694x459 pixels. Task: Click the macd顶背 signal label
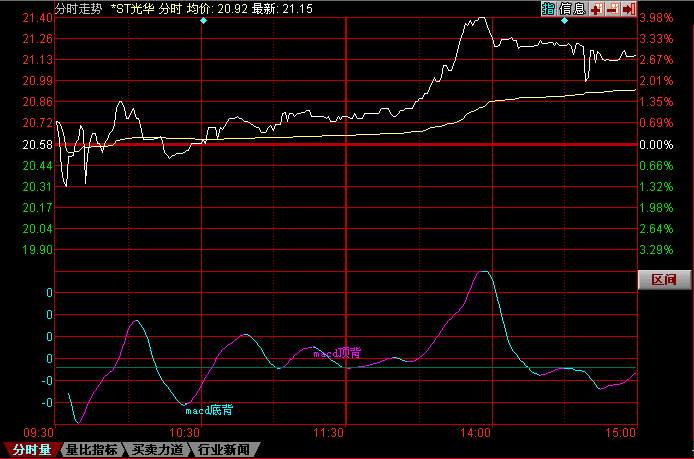[337, 353]
